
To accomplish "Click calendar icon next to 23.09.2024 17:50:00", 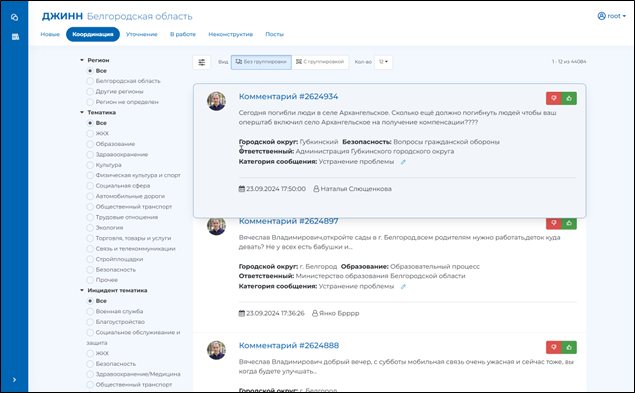I will click(242, 189).
